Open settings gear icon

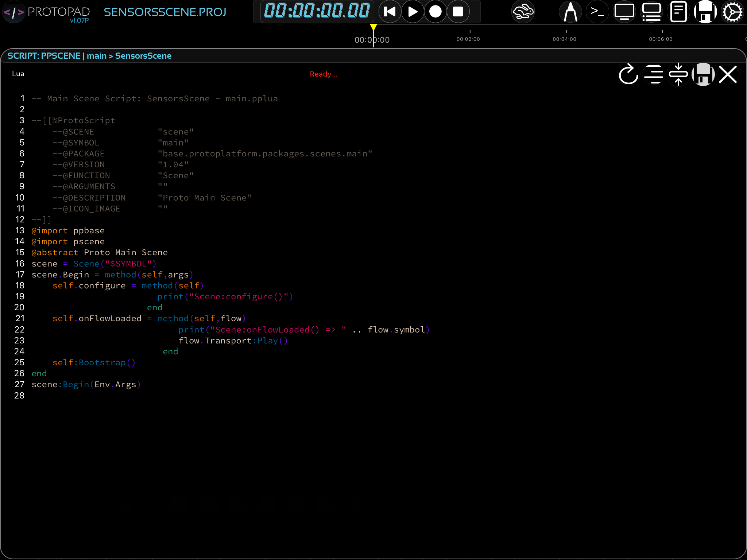[x=732, y=12]
